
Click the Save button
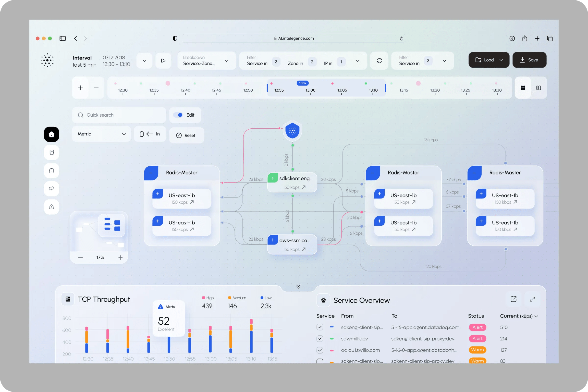pyautogui.click(x=529, y=60)
